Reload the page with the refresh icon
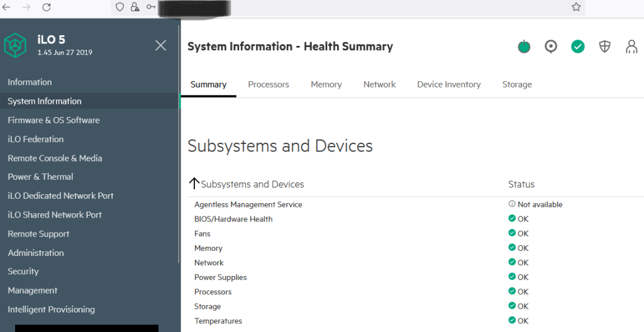The width and height of the screenshot is (644, 332). coord(47,7)
